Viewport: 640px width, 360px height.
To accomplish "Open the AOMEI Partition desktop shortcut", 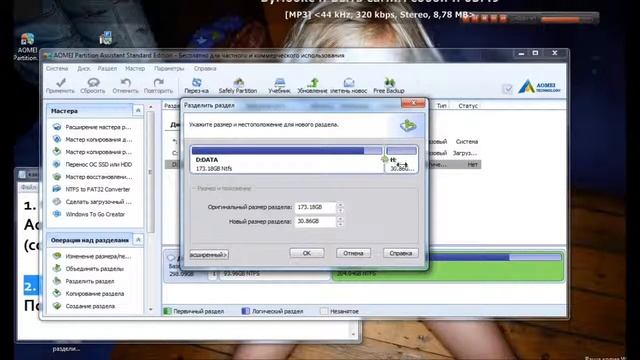I will (26, 47).
